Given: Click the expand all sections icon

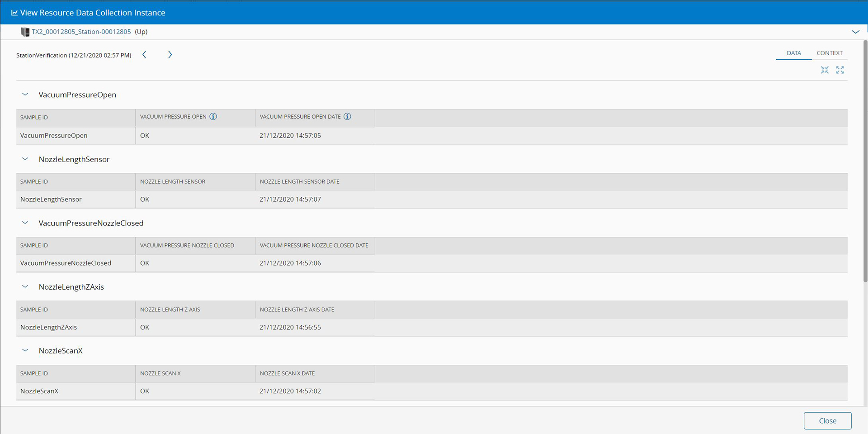Looking at the screenshot, I should [x=840, y=70].
